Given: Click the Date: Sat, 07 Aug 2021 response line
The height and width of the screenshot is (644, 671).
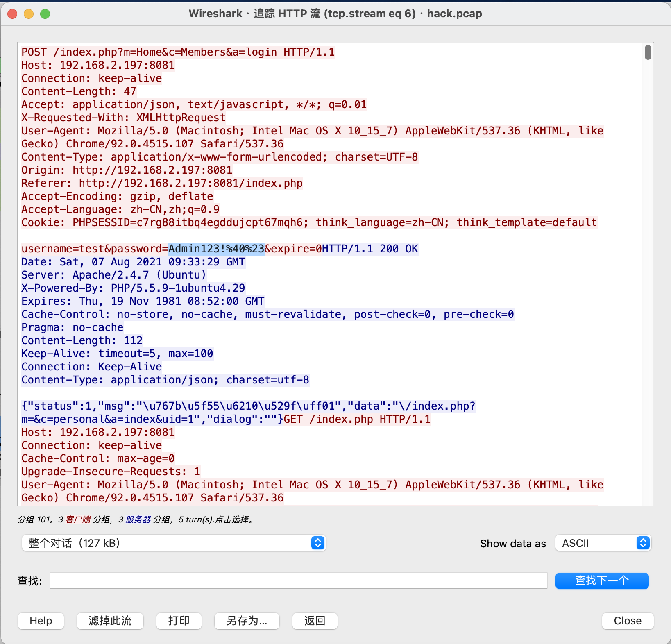Looking at the screenshot, I should (133, 262).
